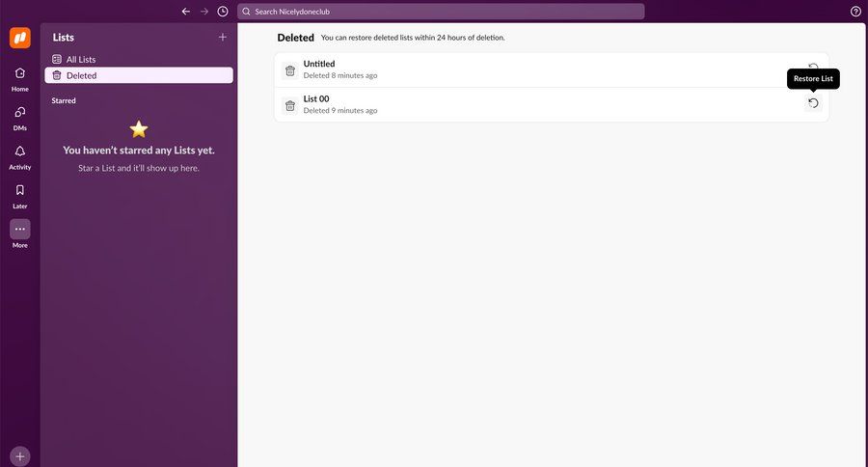Click the create-new plus button at bottom left
Viewport: 868px width, 467px height.
pos(20,455)
